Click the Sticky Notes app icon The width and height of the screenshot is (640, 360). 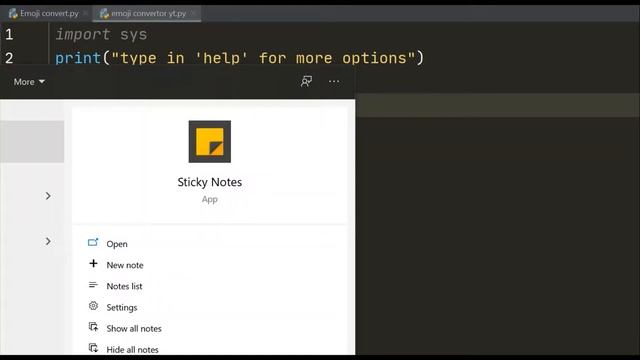click(x=209, y=141)
